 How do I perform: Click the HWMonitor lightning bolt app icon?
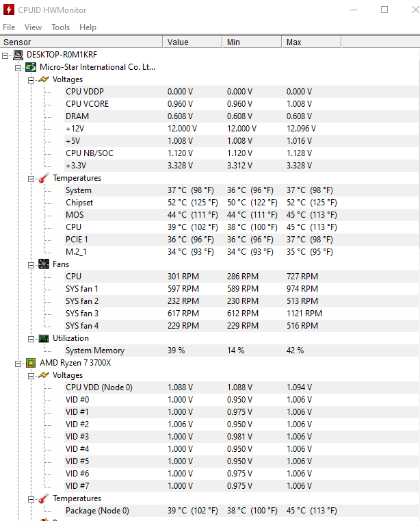[x=10, y=10]
